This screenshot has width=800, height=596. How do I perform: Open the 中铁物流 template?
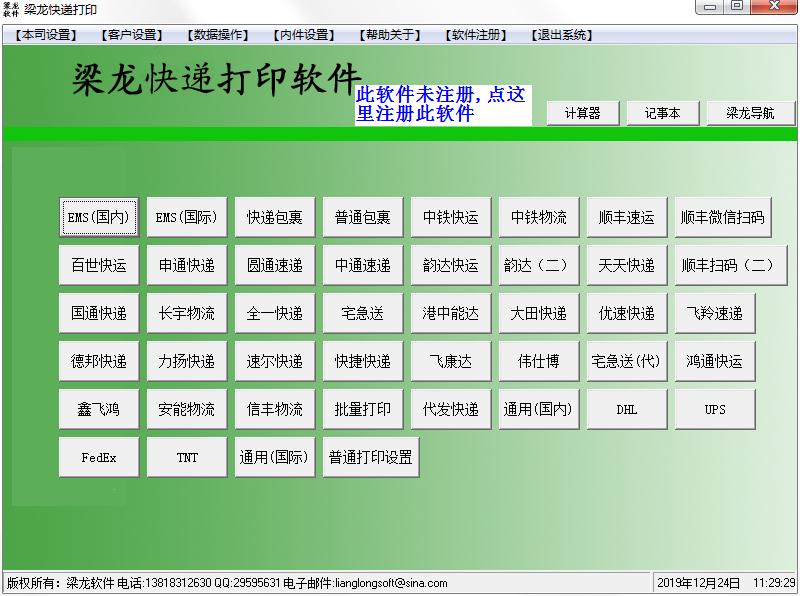(x=539, y=217)
